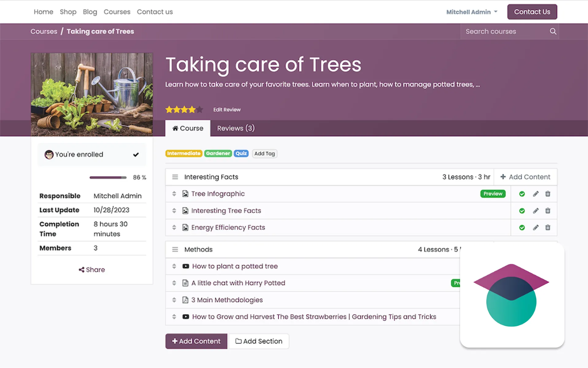The height and width of the screenshot is (368, 588).
Task: Click the star rating icons
Action: point(184,110)
